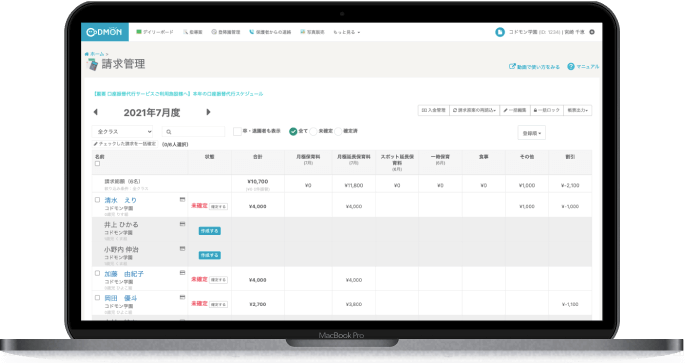
Task: Click 作成する button for 井上 ひかる
Action: click(x=210, y=230)
